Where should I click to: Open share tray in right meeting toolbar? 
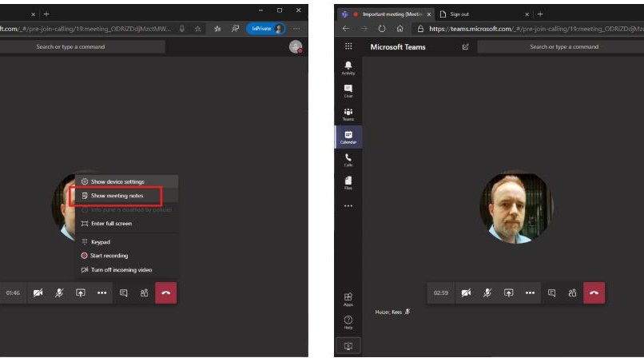508,293
